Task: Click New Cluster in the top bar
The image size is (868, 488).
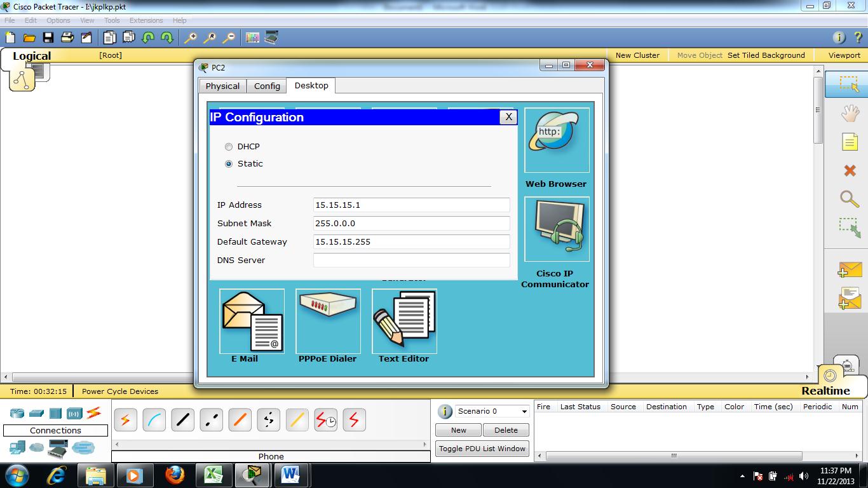Action: [x=637, y=55]
